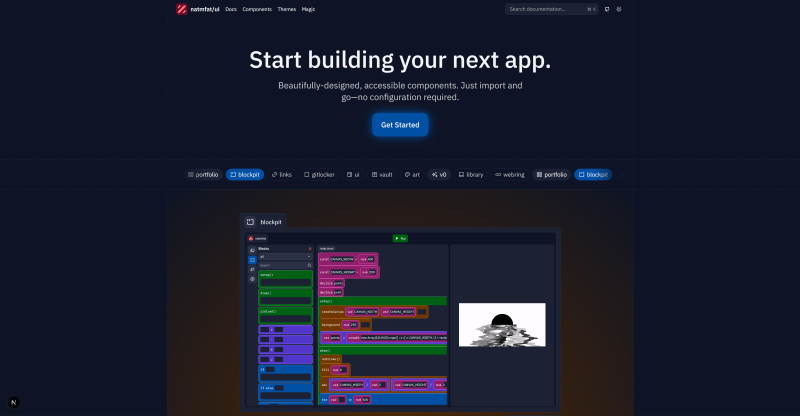
Task: Click the canvas preview artwork thumbnail
Action: tap(502, 324)
